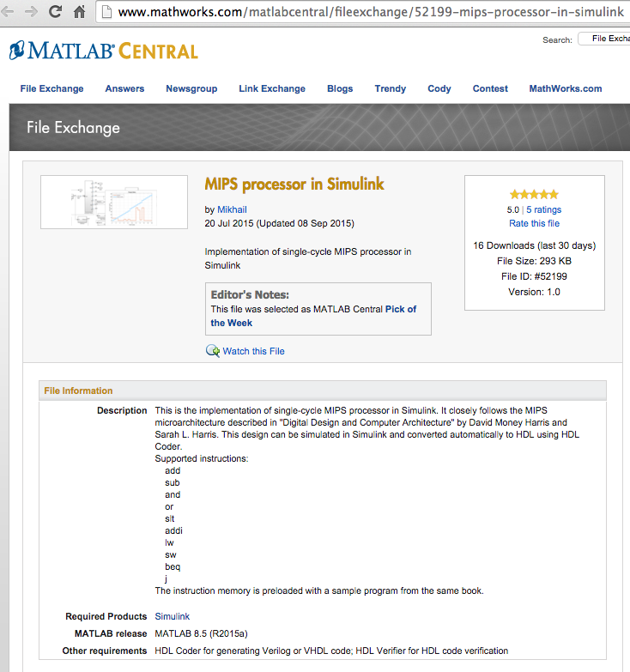Click the page icon in address bar
Screen dimensions: 630x672
(107, 12)
